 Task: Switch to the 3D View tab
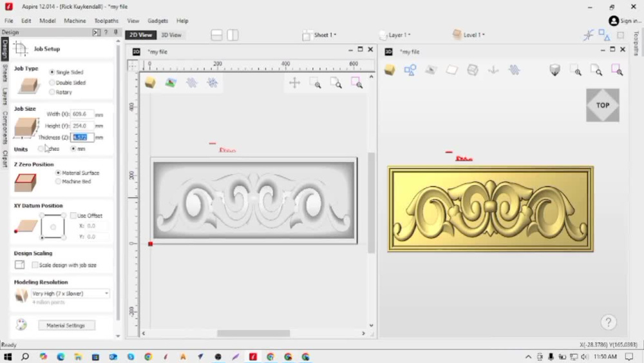[x=171, y=35]
